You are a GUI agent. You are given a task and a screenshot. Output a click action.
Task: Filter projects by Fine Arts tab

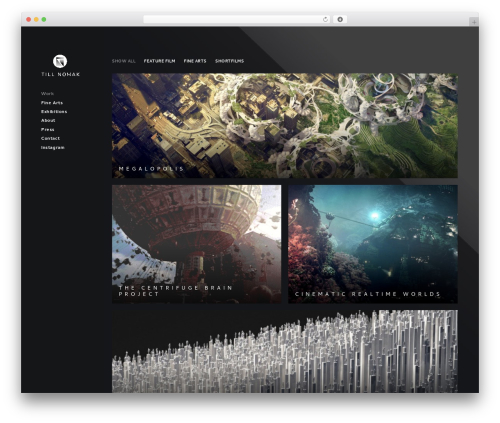195,61
